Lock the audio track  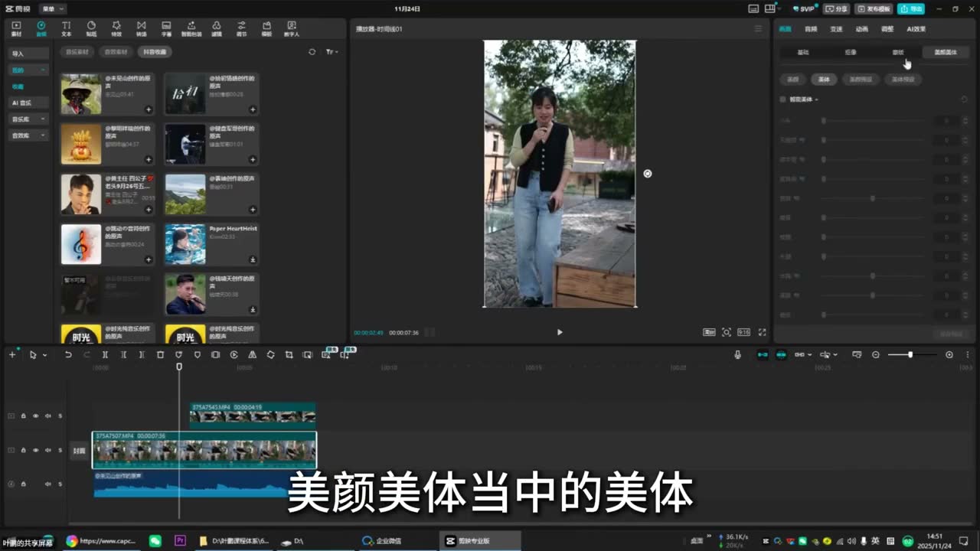coord(23,484)
